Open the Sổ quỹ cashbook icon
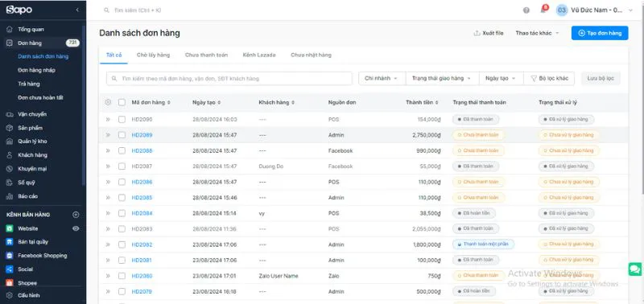This screenshot has width=644, height=304. pyautogui.click(x=10, y=183)
